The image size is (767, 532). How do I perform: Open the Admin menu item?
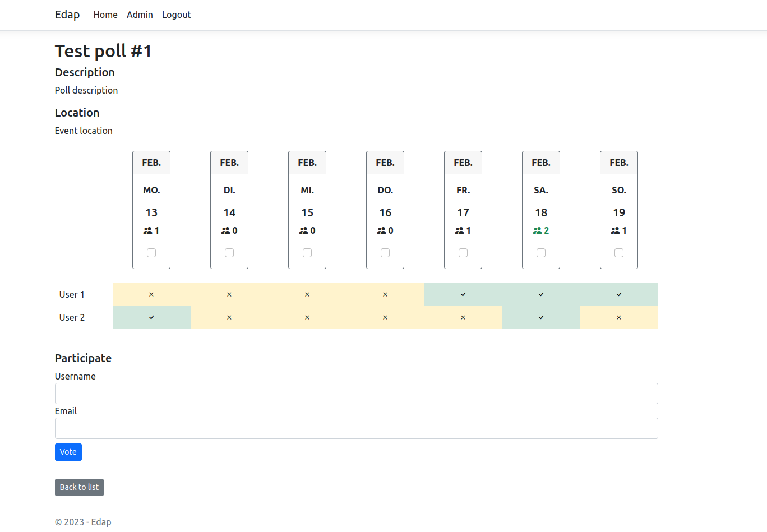[140, 15]
